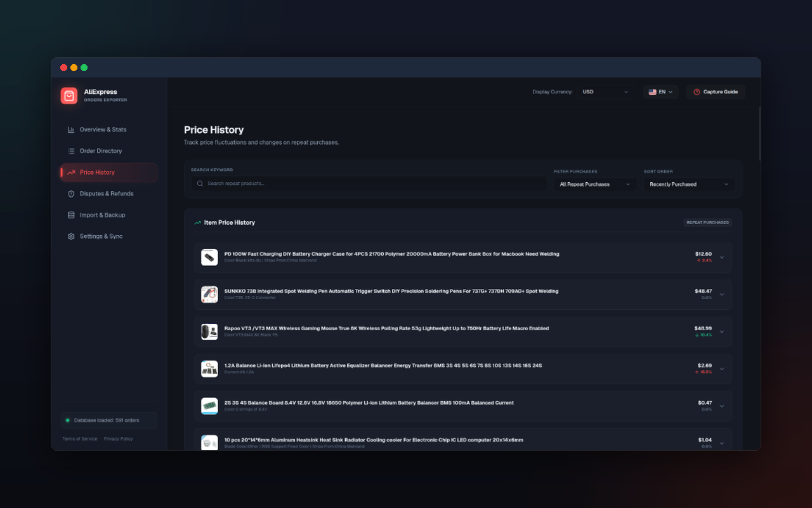This screenshot has height=508, width=812.
Task: Open Settings & Sync
Action: click(108, 236)
